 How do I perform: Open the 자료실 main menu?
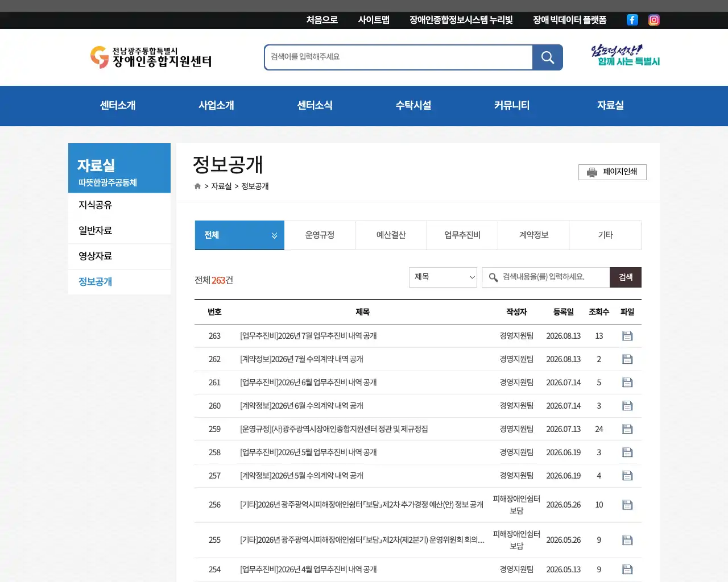click(610, 106)
